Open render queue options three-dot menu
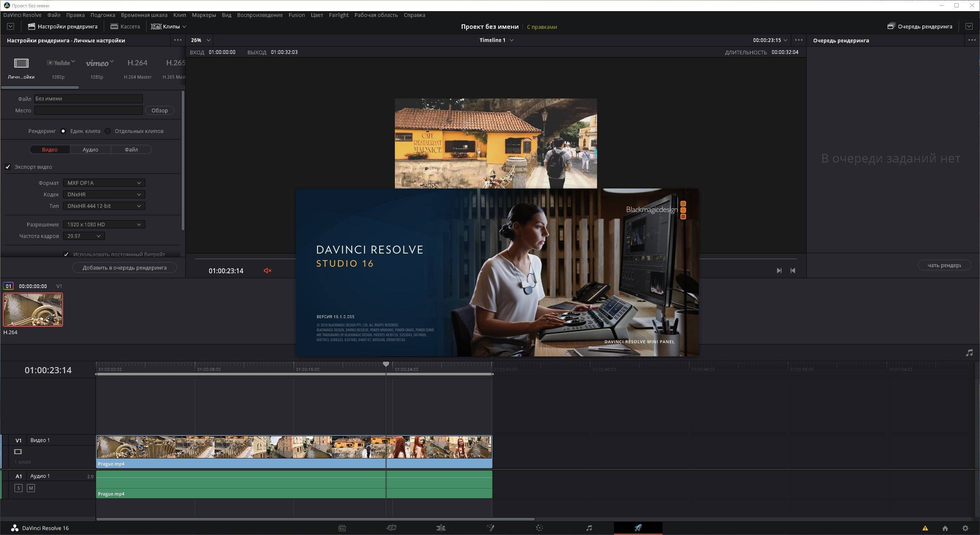This screenshot has height=535, width=980. click(x=972, y=40)
